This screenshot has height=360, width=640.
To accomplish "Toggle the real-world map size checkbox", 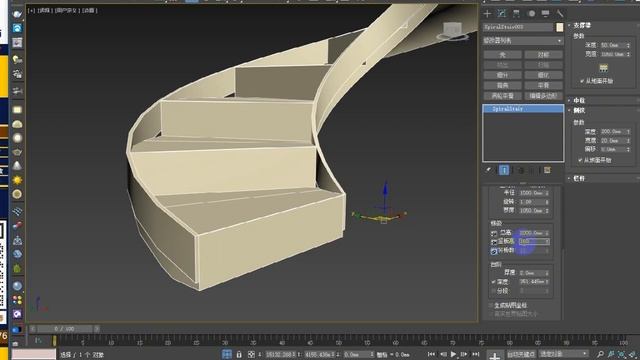I will 491,314.
